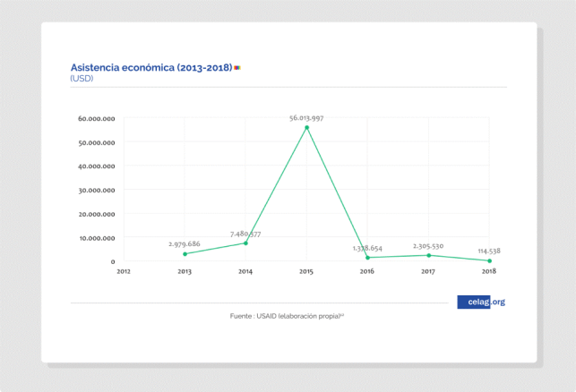576x392 pixels.
Task: Select the 7.480.577 data label
Action: click(245, 234)
